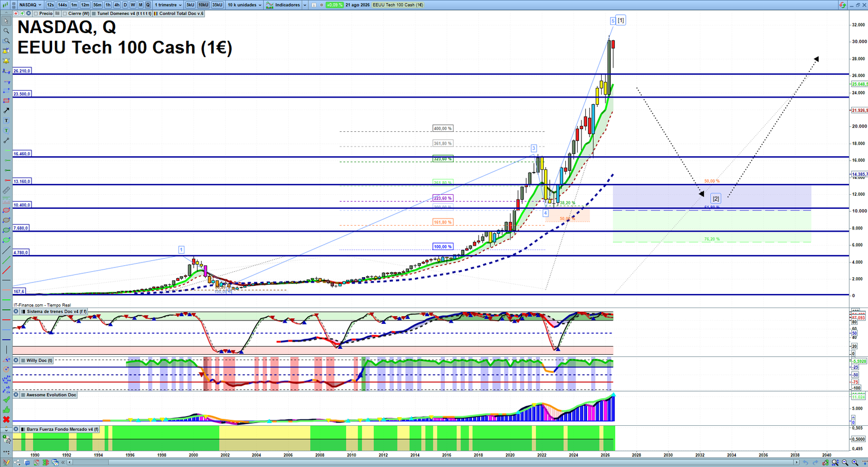Click the red X delete icon
Screen dimensions: 868x467
(x=6, y=419)
